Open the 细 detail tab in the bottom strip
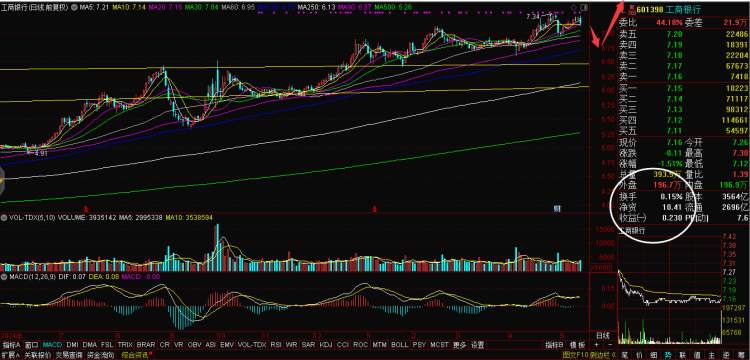Image resolution: width=750 pixels, height=360 pixels. point(653,355)
